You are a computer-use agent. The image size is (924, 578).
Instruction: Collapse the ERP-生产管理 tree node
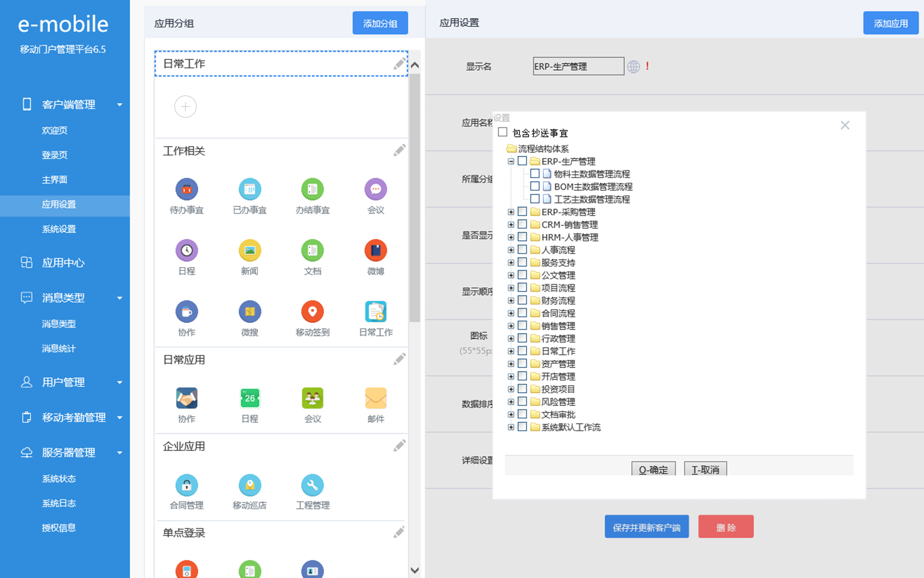tap(511, 161)
